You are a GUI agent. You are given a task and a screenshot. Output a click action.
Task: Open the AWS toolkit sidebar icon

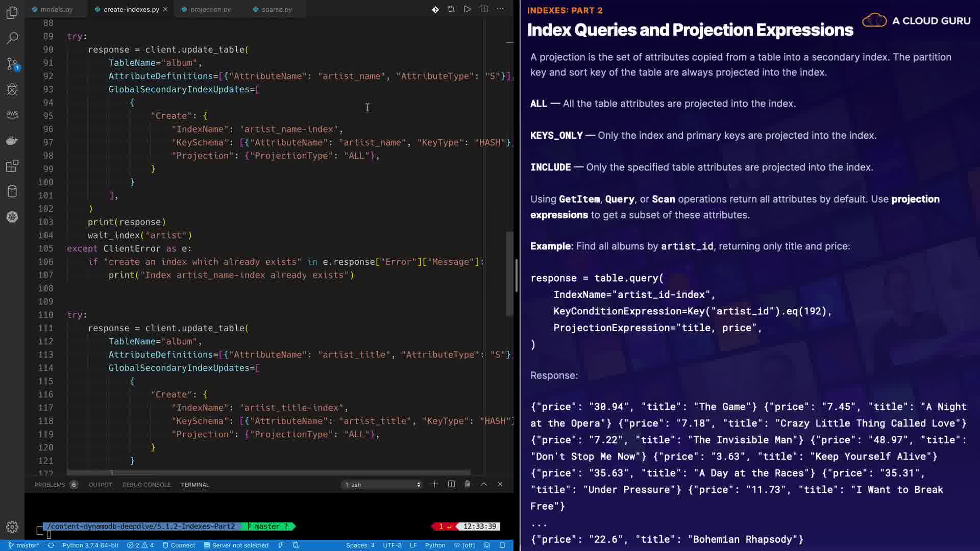tap(12, 114)
